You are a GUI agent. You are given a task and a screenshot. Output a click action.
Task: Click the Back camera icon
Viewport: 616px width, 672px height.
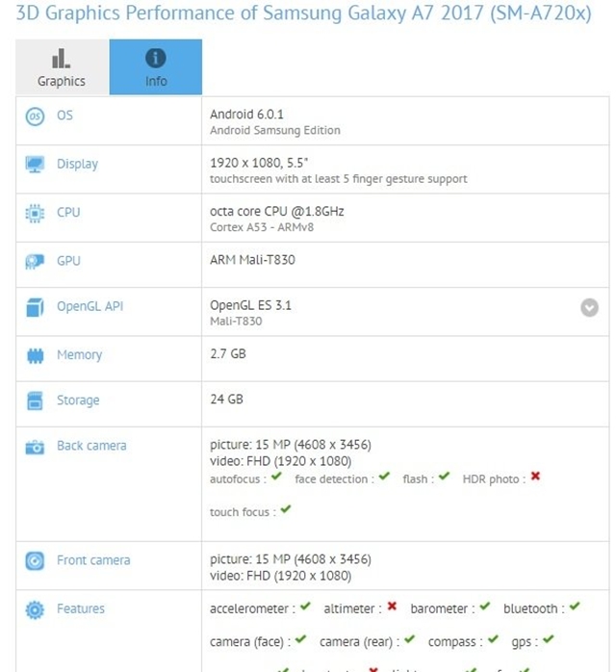coord(35,447)
